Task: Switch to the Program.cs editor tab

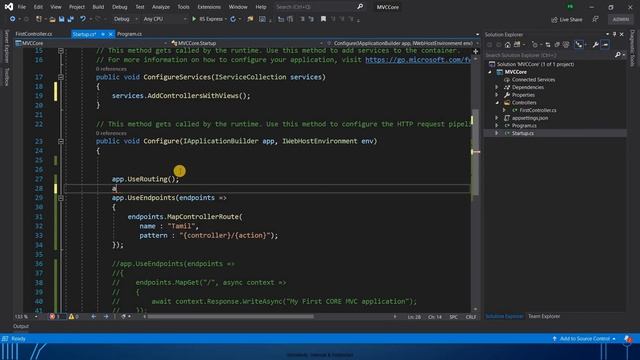Action: pos(130,34)
